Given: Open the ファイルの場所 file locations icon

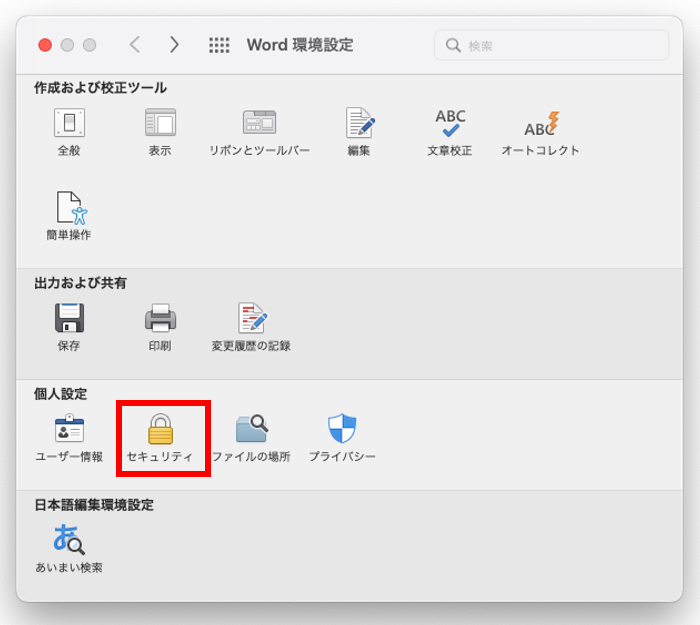Looking at the screenshot, I should (252, 428).
